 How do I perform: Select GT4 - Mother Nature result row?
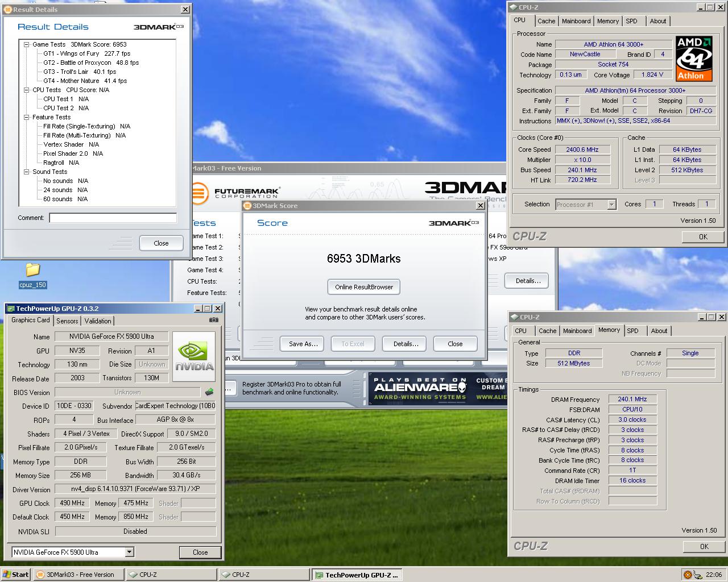pyautogui.click(x=85, y=81)
